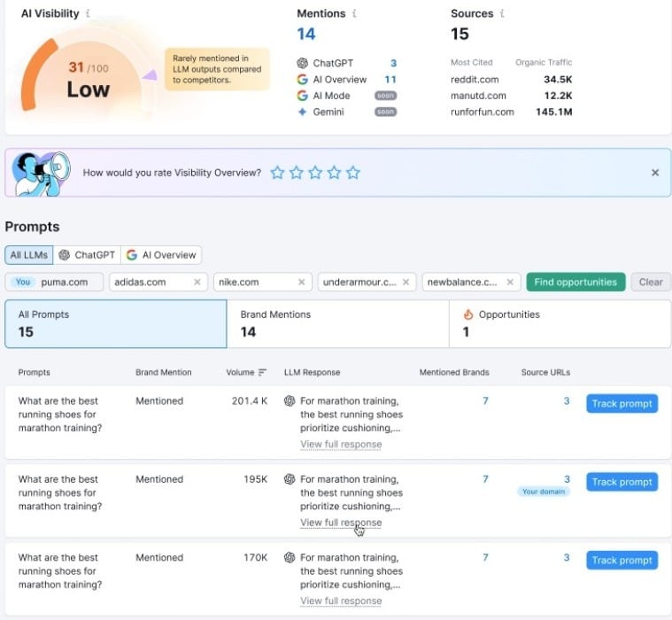The image size is (672, 620).
Task: Track prompt for 170K volume row
Action: tap(622, 560)
